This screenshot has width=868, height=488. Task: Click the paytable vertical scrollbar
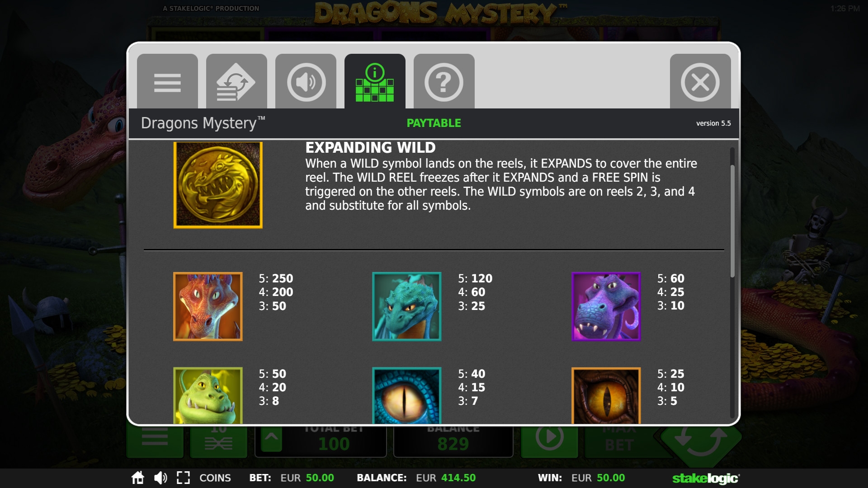coord(732,221)
